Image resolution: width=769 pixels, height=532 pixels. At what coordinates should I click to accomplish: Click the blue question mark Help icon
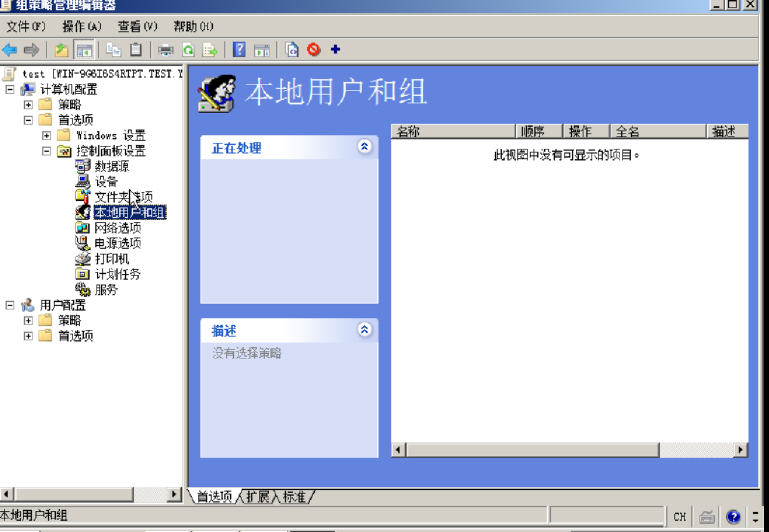pos(239,49)
